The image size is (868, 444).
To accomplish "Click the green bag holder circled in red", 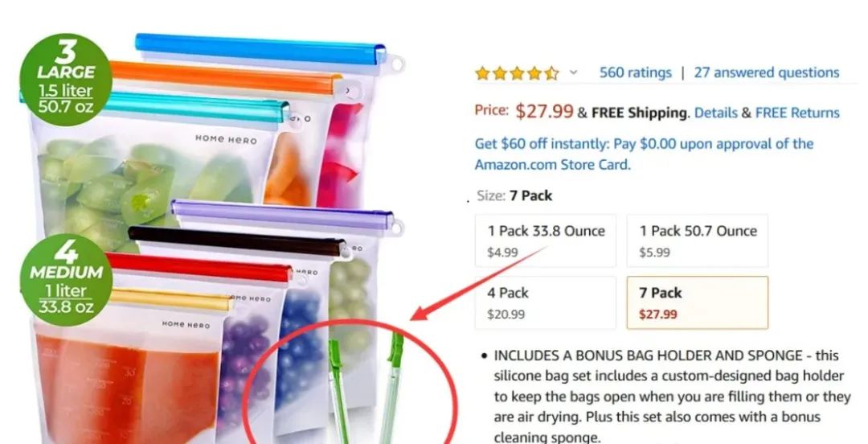I will [x=366, y=388].
